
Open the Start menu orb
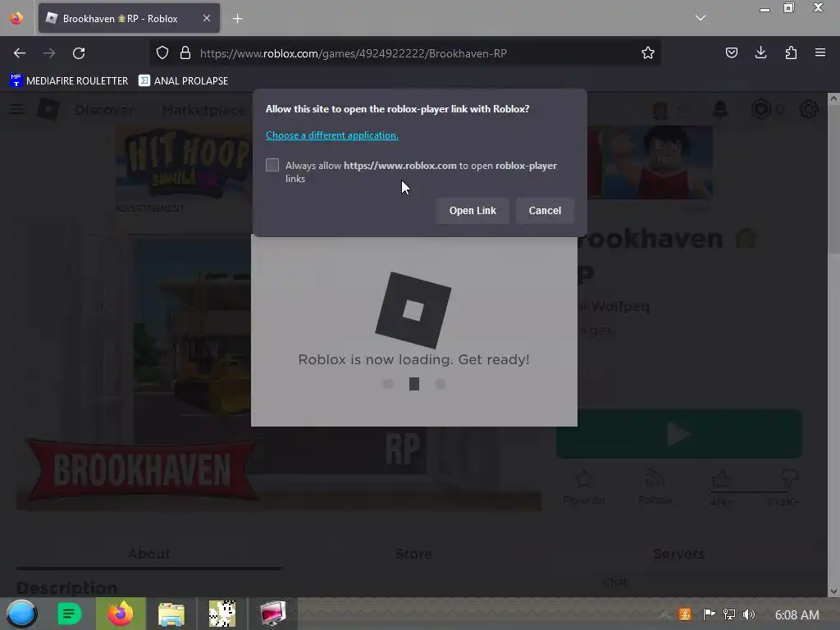click(21, 614)
